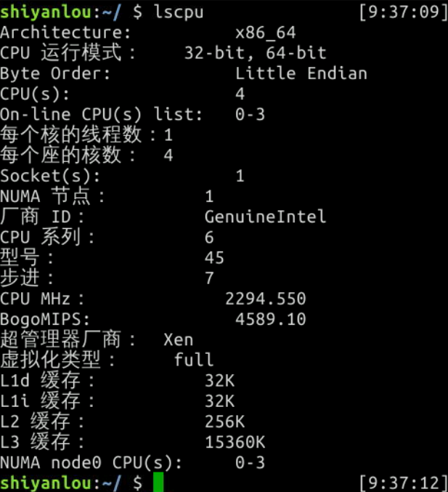Click the Xen hypervisor vendor value
The image size is (448, 492).
[179, 339]
